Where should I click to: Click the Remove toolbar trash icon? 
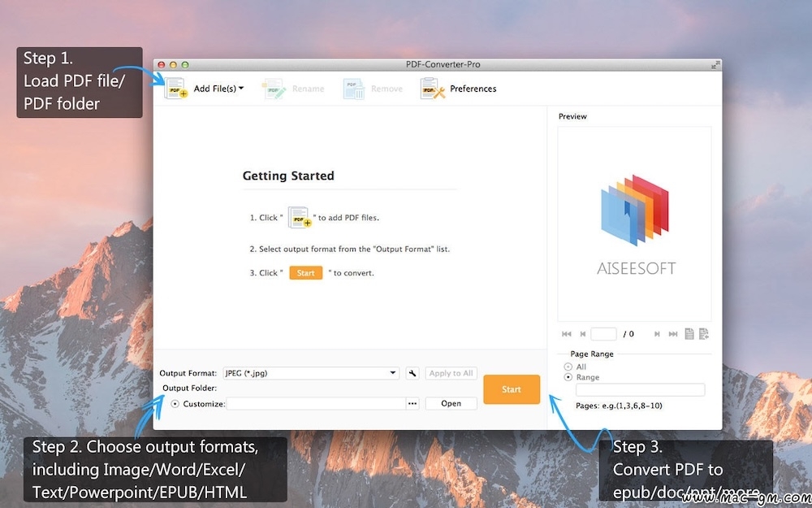coord(354,89)
